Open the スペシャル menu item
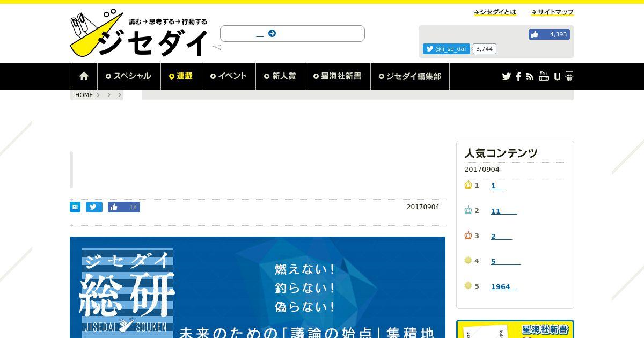Viewport: 644px width, 338px height. point(128,76)
